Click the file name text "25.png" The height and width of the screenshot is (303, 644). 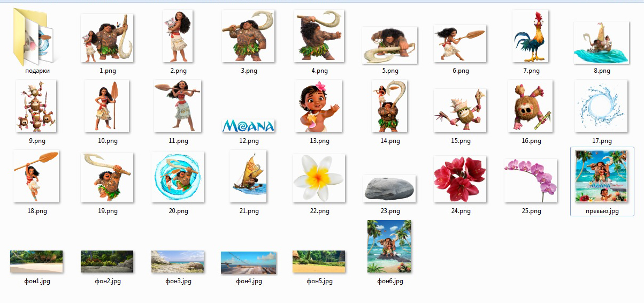531,211
